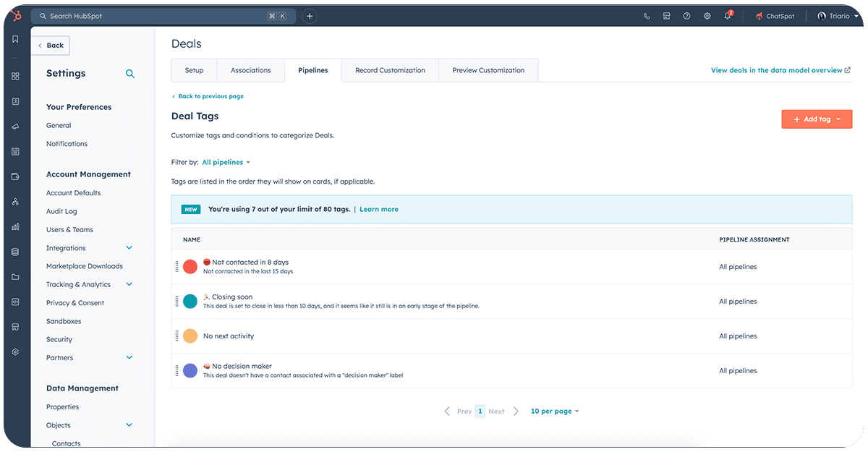Search settings using the magnifier icon
The height and width of the screenshot is (452, 868).
[130, 74]
